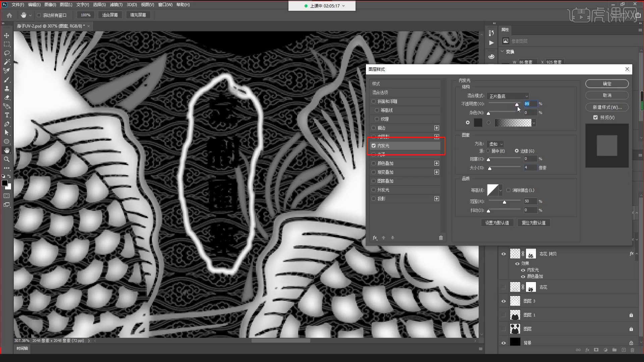Check the 消除锯齿(L) checkbox
This screenshot has height=362, width=644.
point(508,190)
